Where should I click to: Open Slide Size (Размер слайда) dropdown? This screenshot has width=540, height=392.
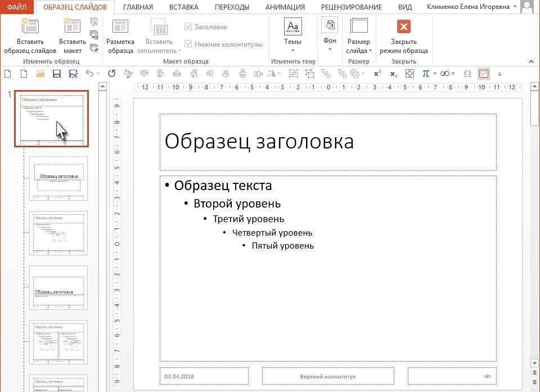pos(359,36)
